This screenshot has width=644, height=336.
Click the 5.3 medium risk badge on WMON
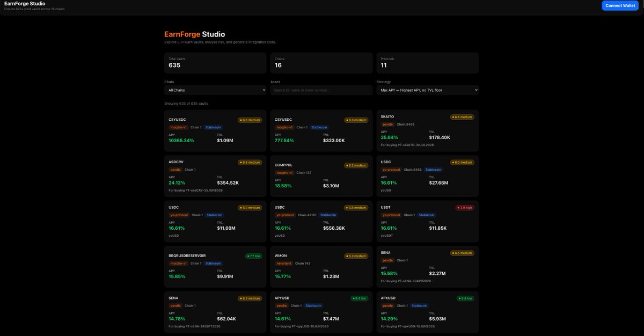coord(356,256)
